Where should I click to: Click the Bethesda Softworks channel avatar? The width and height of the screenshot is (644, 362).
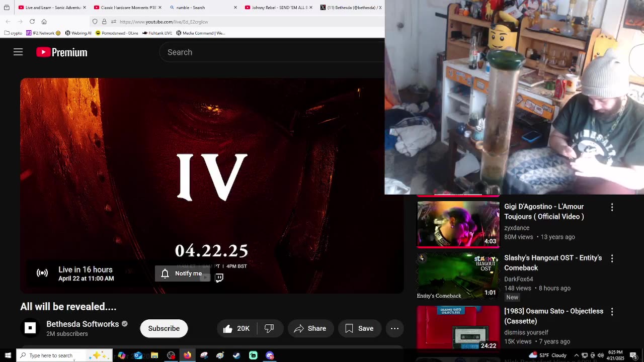(30, 328)
